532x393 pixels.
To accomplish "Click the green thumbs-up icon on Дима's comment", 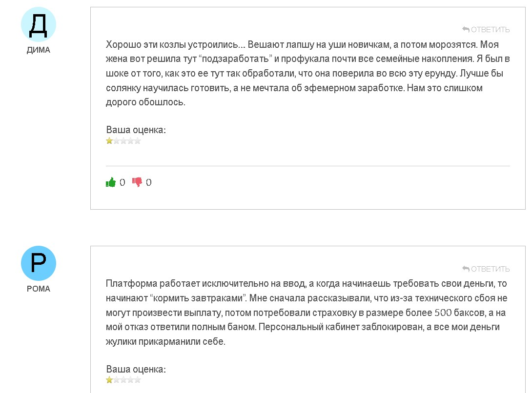I will click(x=111, y=182).
